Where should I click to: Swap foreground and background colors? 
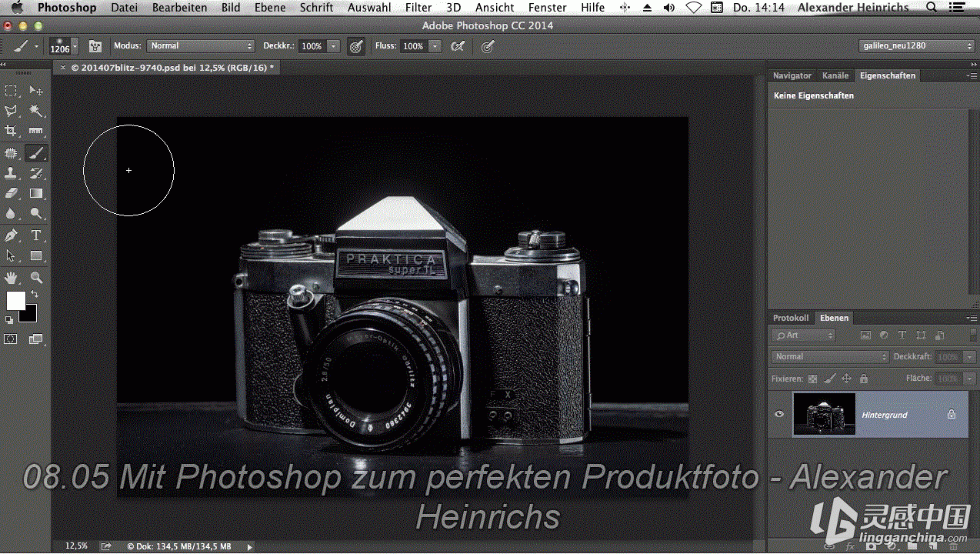tap(34, 294)
